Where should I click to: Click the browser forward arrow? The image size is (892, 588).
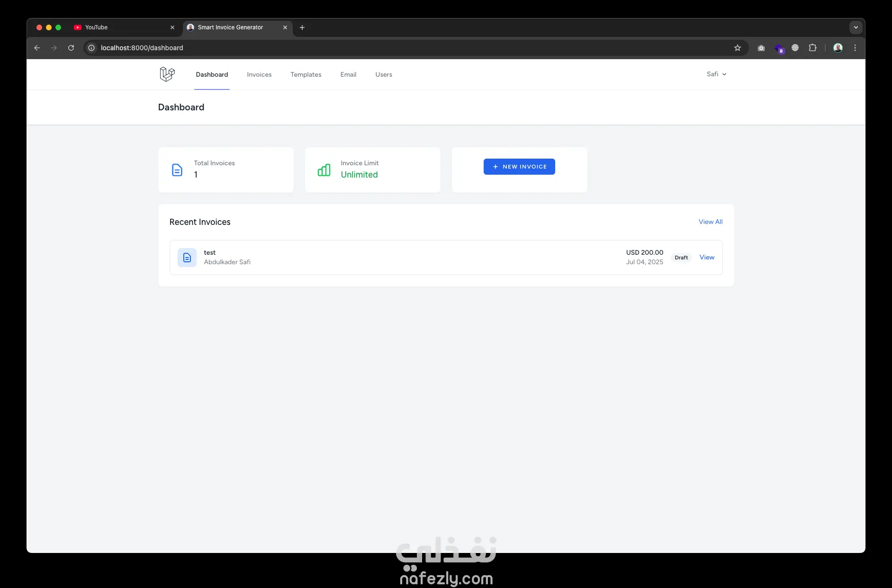pos(54,48)
